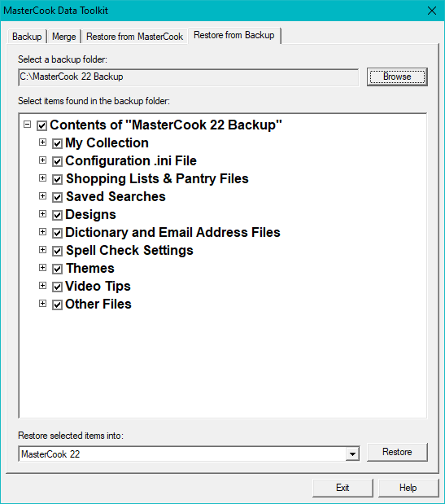Uncheck the Video Tips checkbox
This screenshot has height=504, width=445.
point(57,287)
